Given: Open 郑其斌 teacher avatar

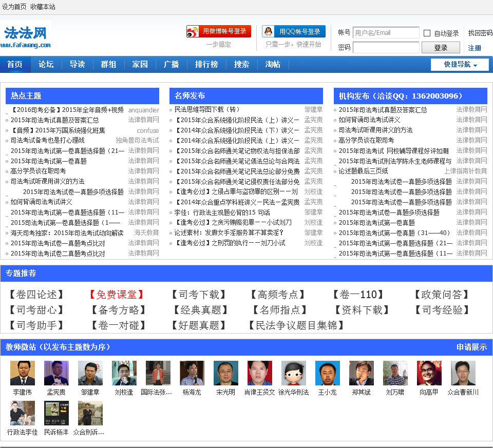Looking at the screenshot, I should (361, 373).
